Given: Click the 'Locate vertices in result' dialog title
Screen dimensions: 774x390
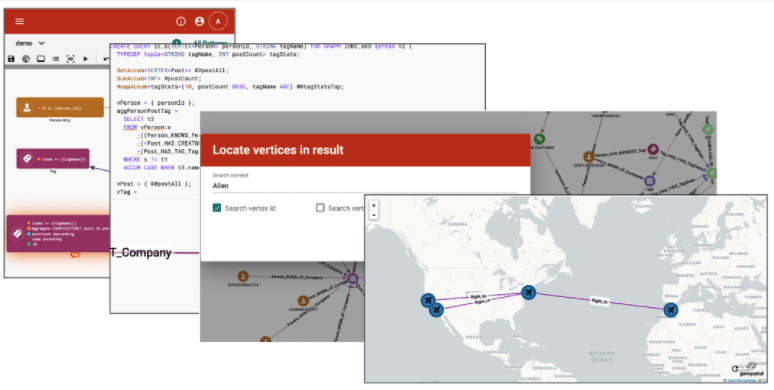Looking at the screenshot, I should (278, 150).
